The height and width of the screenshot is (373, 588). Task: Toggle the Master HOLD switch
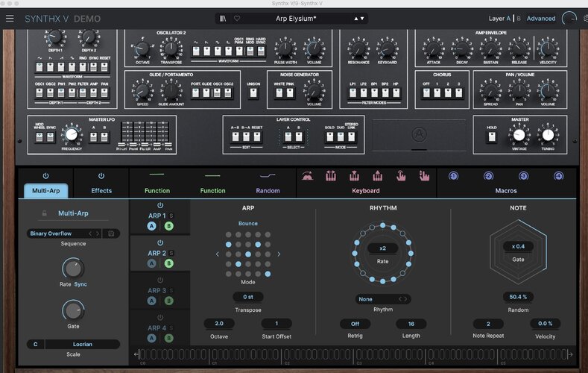click(x=492, y=137)
